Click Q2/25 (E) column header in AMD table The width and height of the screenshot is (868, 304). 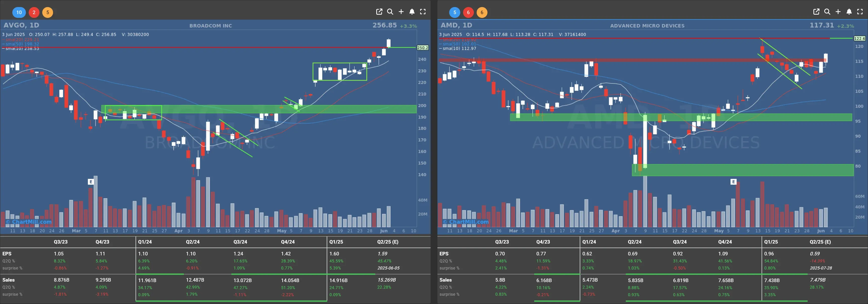tap(820, 242)
